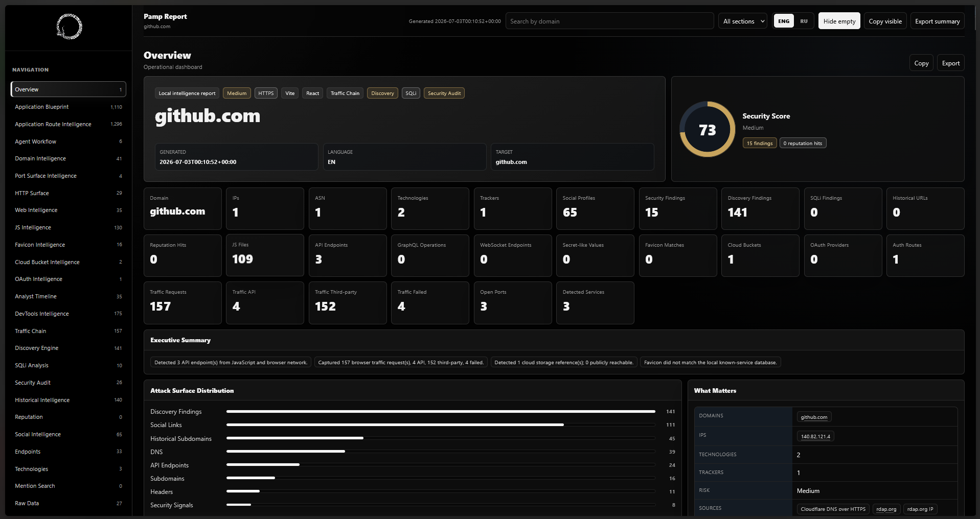The image size is (980, 519).
Task: Click the Copy visible button
Action: 885,21
